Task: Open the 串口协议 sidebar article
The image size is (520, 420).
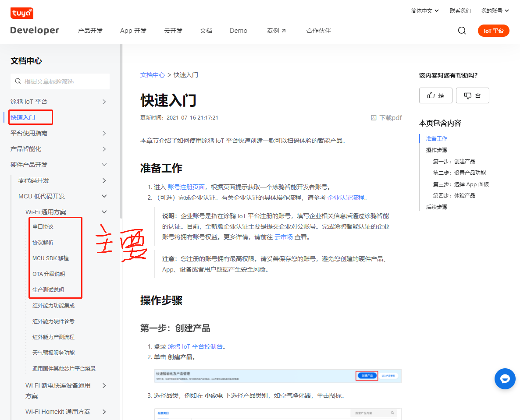Action: (x=43, y=226)
